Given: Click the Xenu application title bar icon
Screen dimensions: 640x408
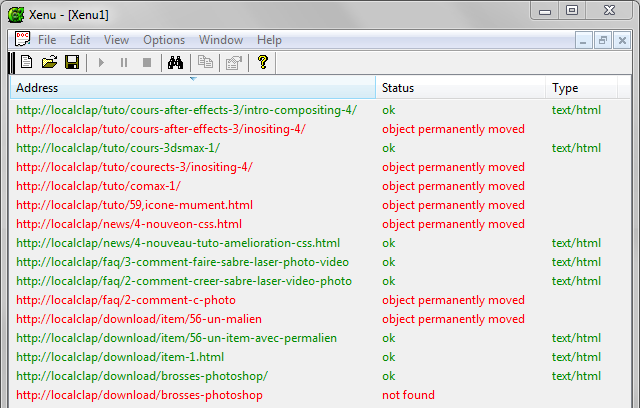Looking at the screenshot, I should 16,15.
